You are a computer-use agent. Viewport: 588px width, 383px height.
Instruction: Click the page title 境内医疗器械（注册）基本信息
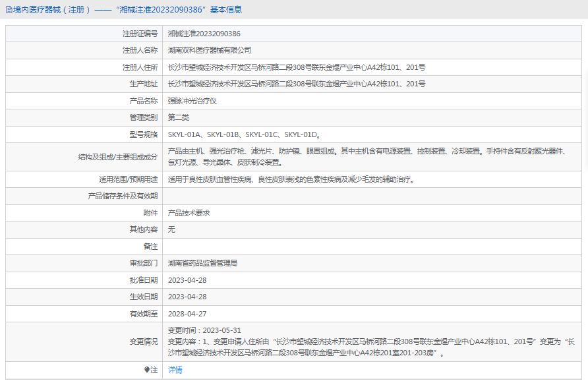pyautogui.click(x=127, y=10)
